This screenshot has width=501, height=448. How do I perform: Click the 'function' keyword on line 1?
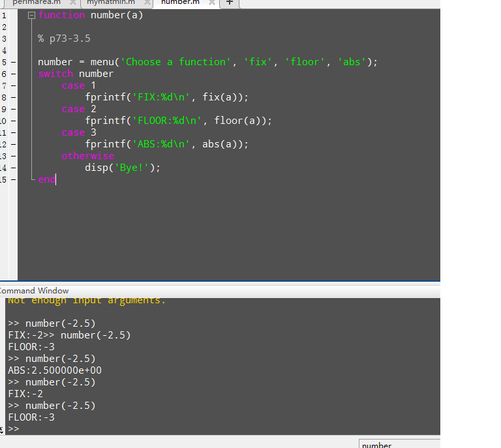click(61, 15)
